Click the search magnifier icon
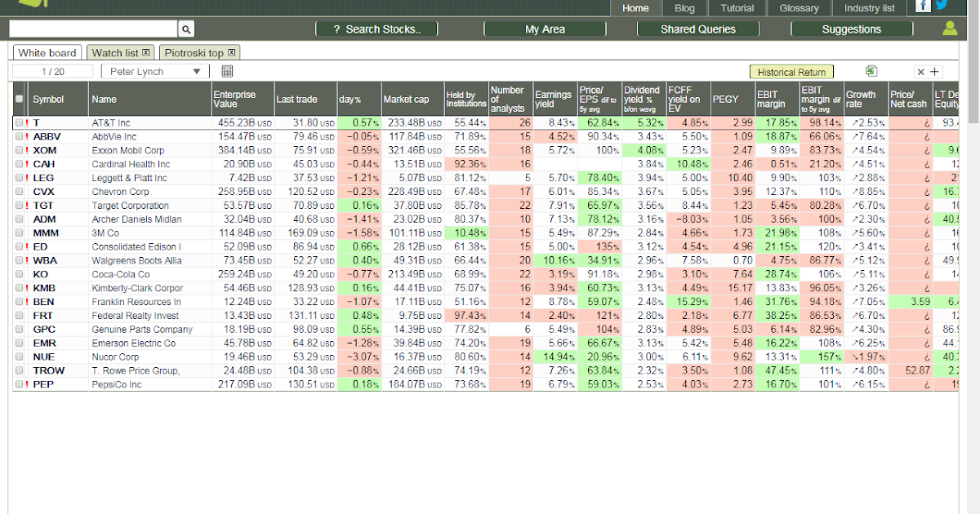The height and width of the screenshot is (514, 980). (187, 28)
